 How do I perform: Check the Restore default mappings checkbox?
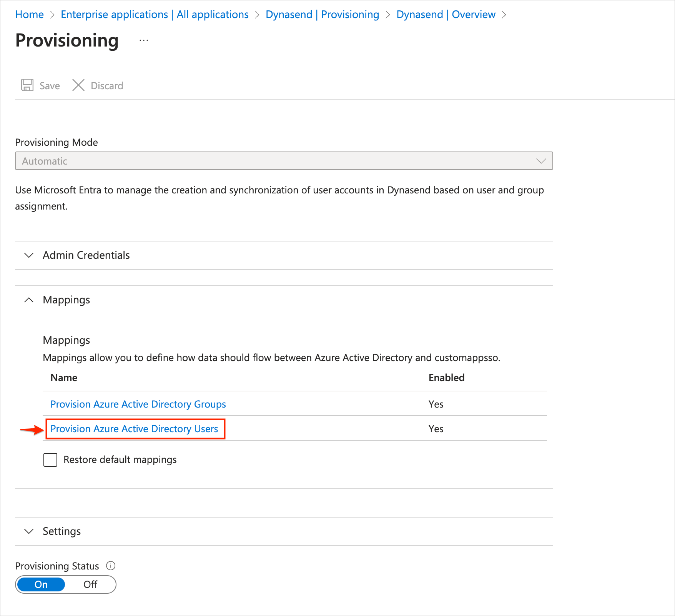pyautogui.click(x=50, y=460)
